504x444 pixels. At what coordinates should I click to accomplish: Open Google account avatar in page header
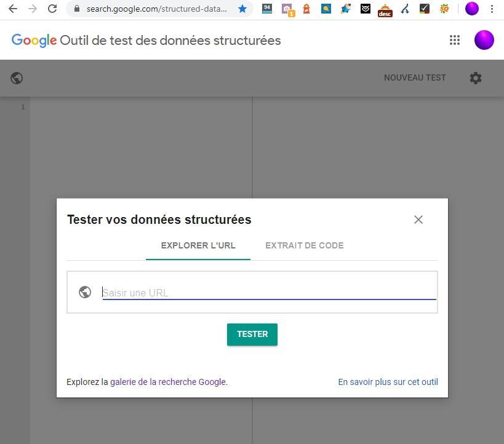pos(484,40)
